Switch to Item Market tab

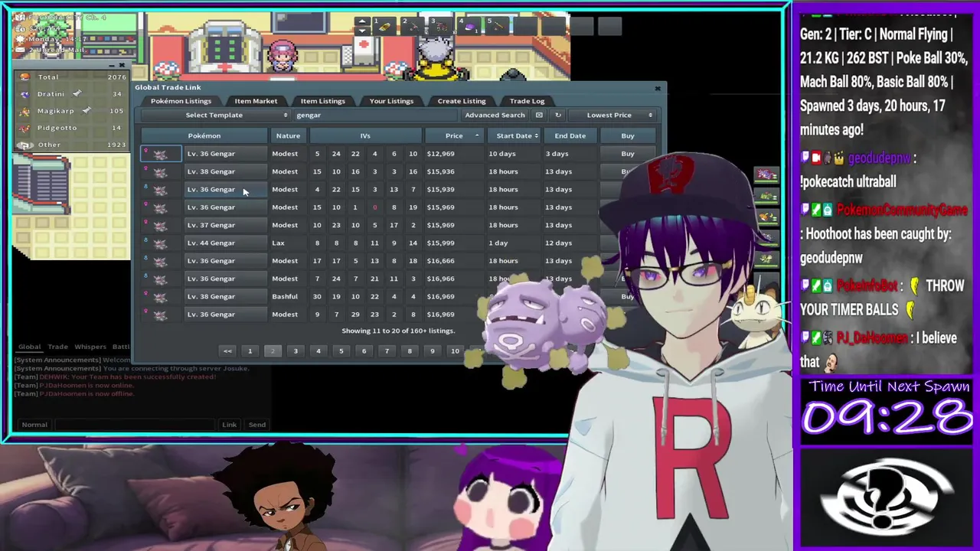[256, 101]
